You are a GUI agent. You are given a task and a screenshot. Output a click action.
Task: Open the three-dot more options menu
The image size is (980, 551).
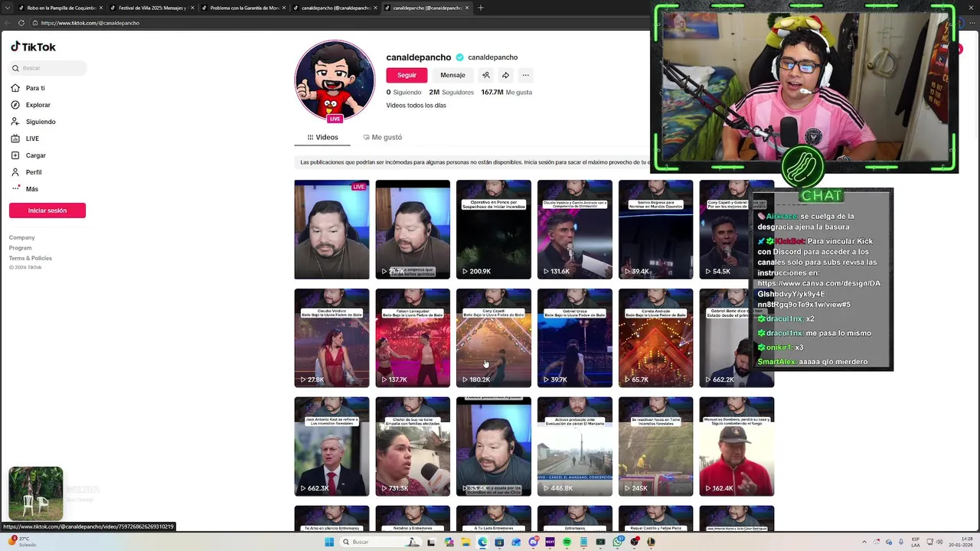tap(525, 75)
